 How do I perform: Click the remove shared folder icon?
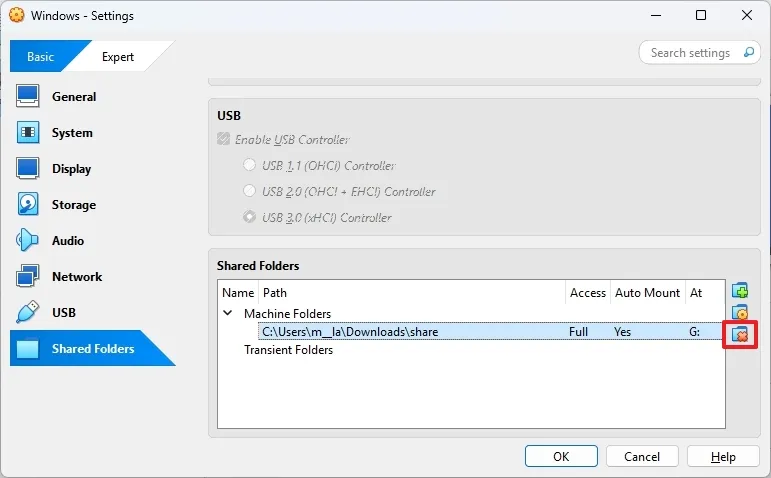(740, 334)
